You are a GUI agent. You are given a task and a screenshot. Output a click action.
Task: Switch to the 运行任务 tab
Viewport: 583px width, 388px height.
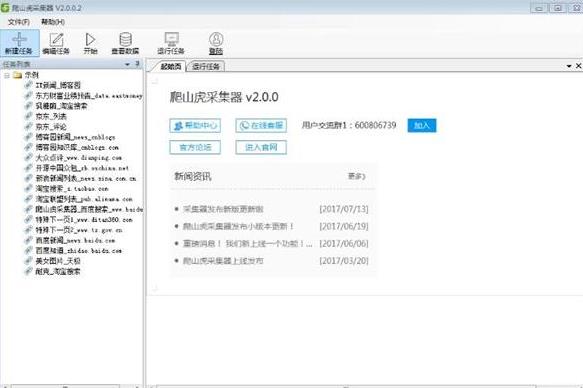(x=206, y=67)
